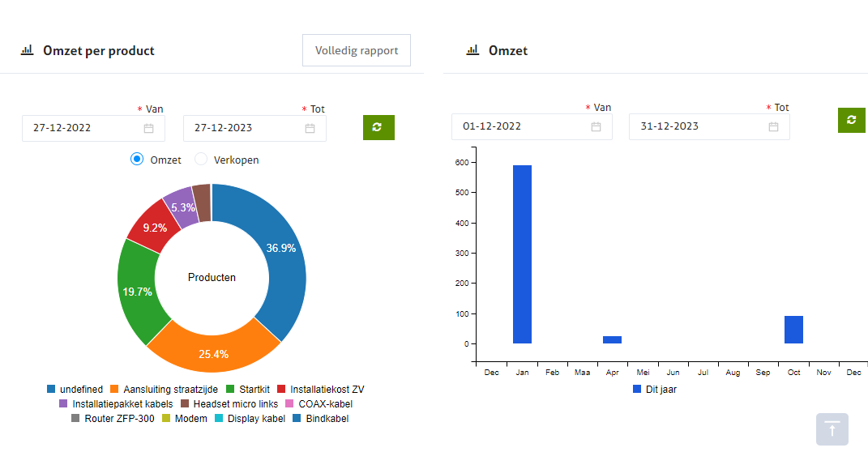Click the scroll-to-top arrow button
868x452 pixels.
pyautogui.click(x=832, y=429)
